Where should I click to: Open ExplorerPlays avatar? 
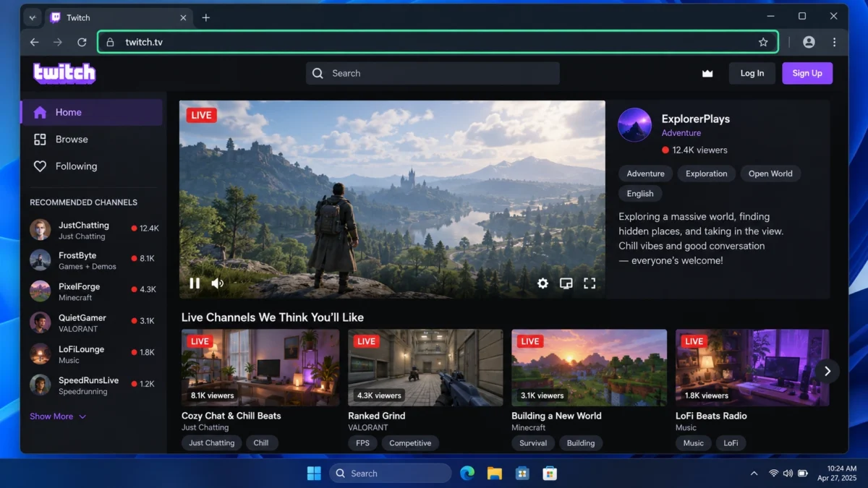coord(634,124)
